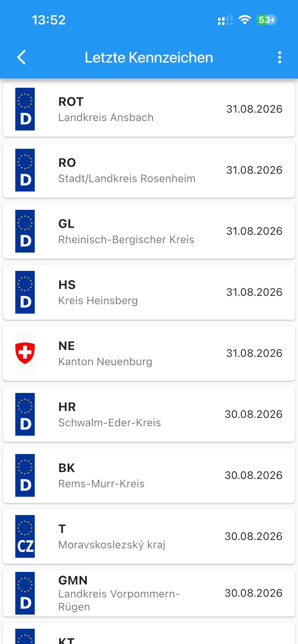Tap the German plate icon beside ROT
Viewport: 298px width, 644px height.
[25, 109]
